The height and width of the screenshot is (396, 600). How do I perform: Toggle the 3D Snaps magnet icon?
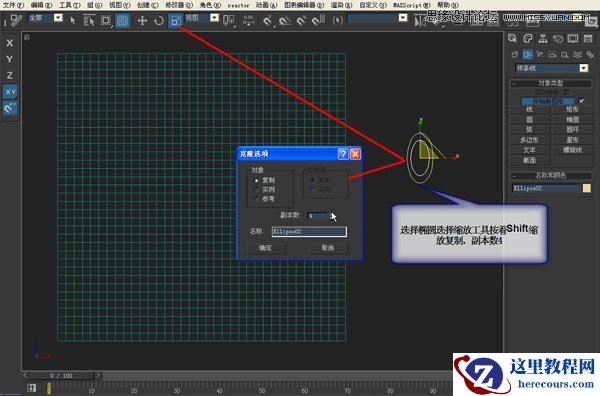(x=267, y=21)
